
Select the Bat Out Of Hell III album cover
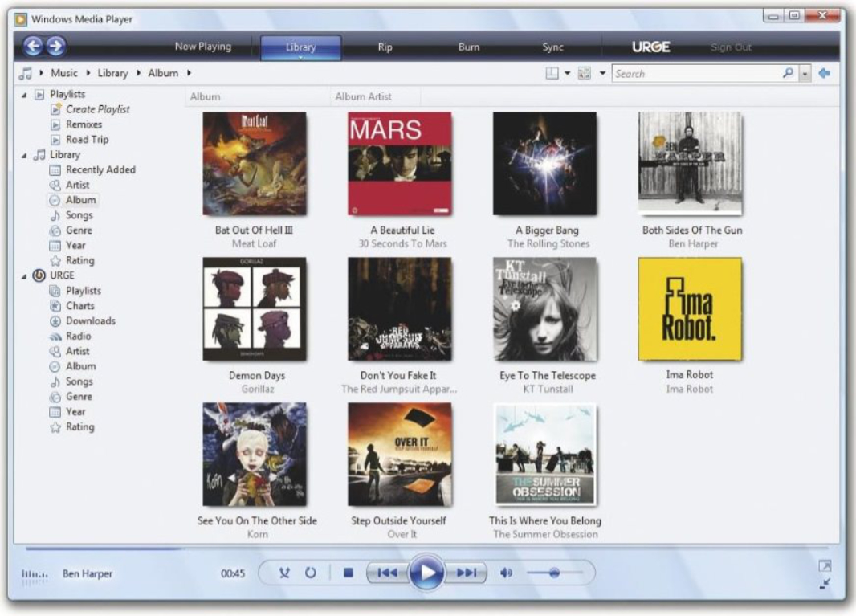(255, 164)
